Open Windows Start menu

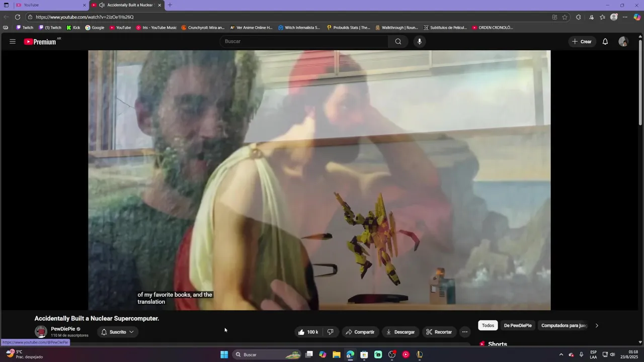click(x=224, y=354)
